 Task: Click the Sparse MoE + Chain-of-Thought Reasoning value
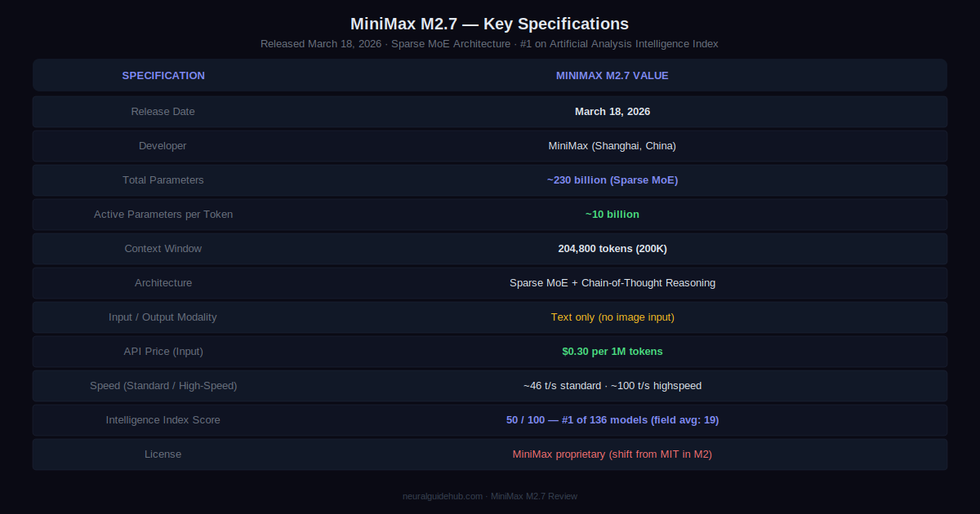(612, 283)
